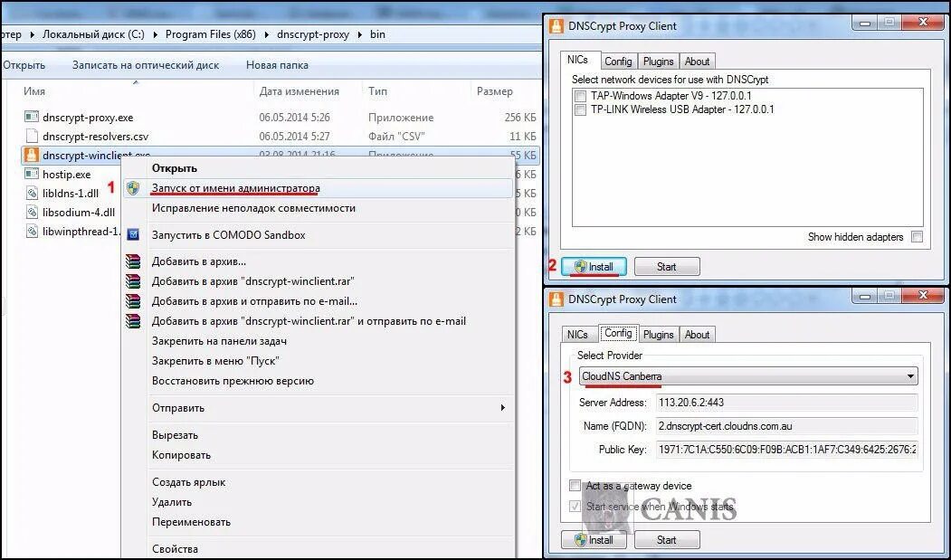Choose Закрепить в меню "Пуск"

coord(215,361)
